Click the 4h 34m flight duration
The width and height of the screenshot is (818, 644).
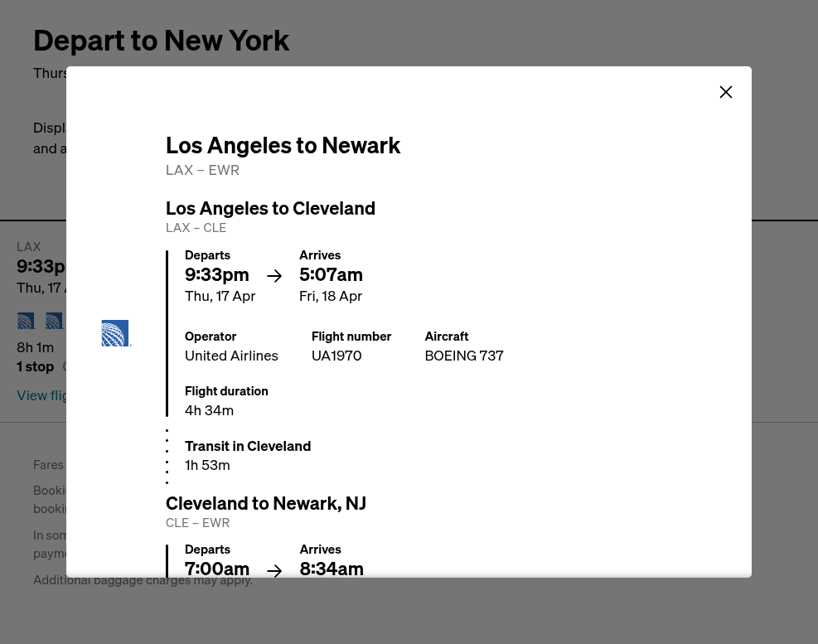click(x=209, y=410)
